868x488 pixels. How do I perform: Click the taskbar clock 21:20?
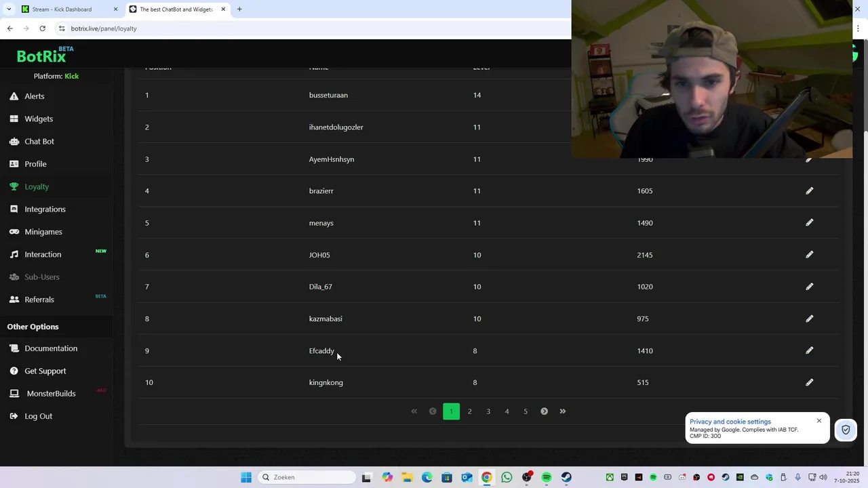point(853,474)
